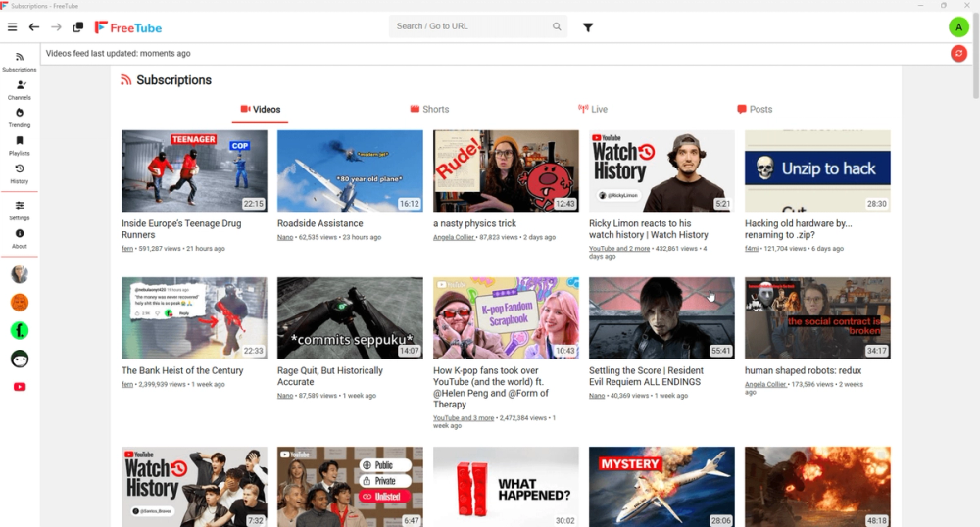The width and height of the screenshot is (980, 527).
Task: Open Subscriptions in the sidebar
Action: pyautogui.click(x=20, y=62)
